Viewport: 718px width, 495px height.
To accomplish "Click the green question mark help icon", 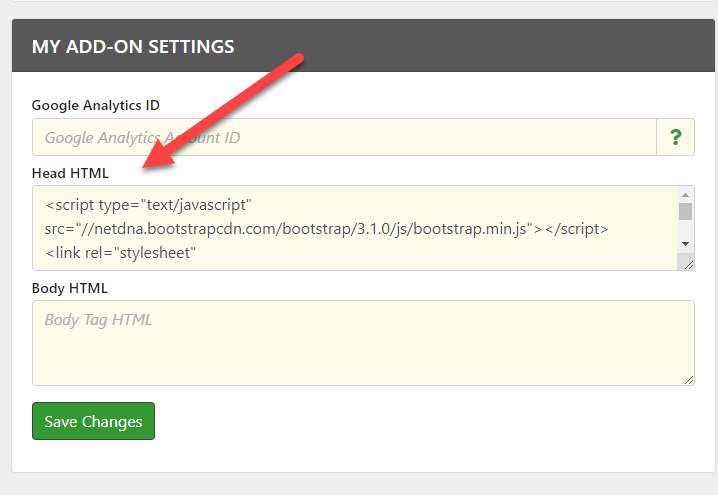I will [675, 137].
